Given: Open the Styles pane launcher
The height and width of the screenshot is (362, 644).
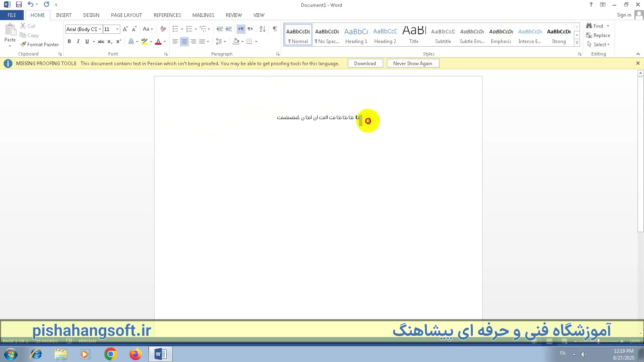Looking at the screenshot, I should [x=580, y=54].
